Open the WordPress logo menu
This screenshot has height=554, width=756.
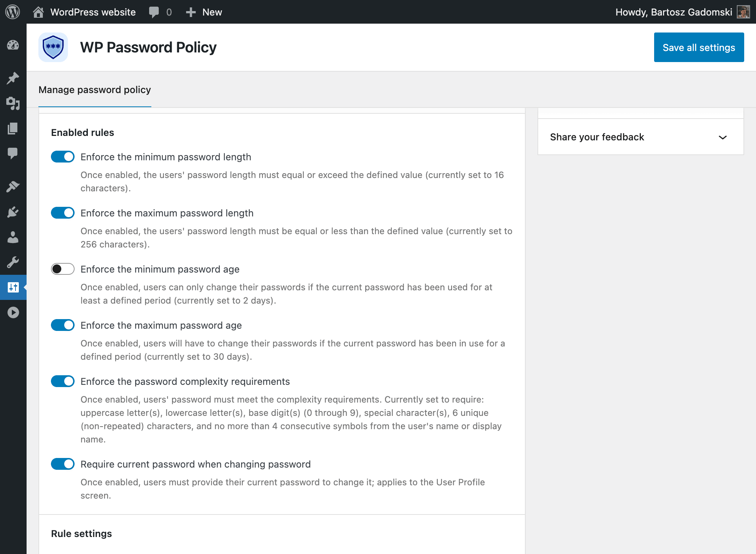tap(13, 12)
